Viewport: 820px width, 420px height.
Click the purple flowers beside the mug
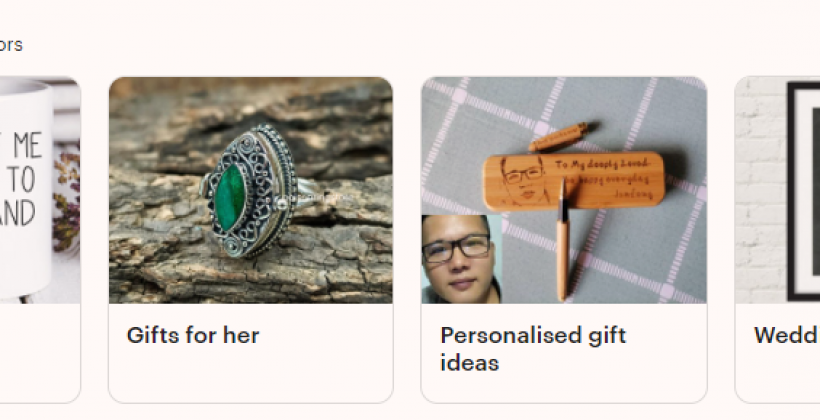66,201
